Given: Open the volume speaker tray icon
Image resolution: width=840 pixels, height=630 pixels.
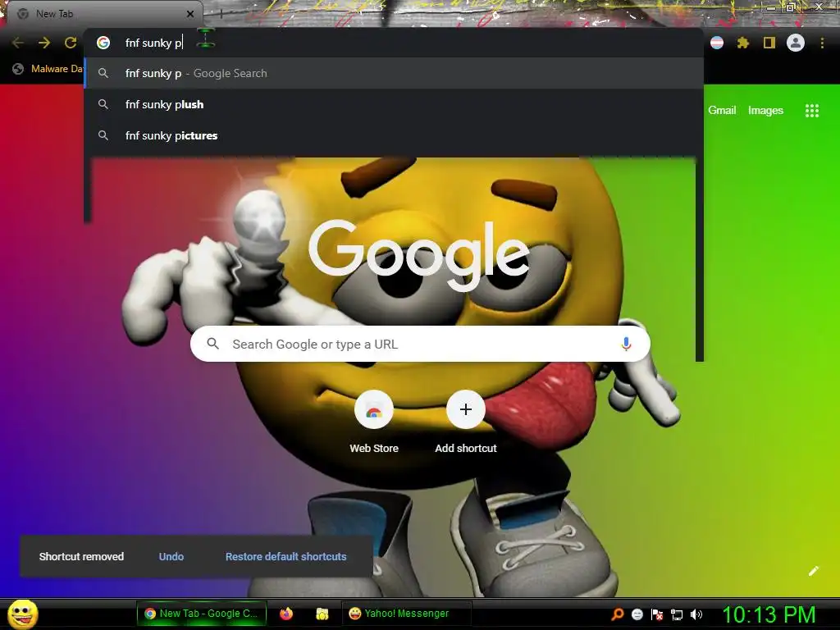Looking at the screenshot, I should (696, 614).
